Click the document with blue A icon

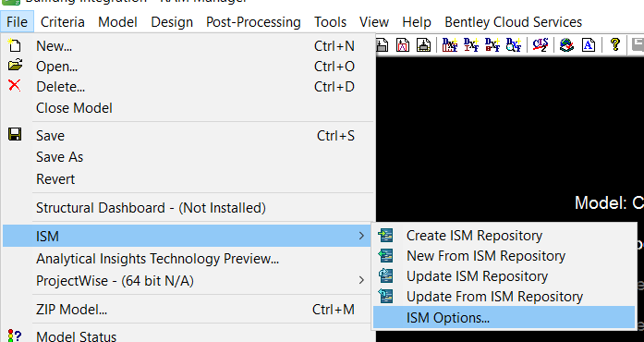pos(589,44)
